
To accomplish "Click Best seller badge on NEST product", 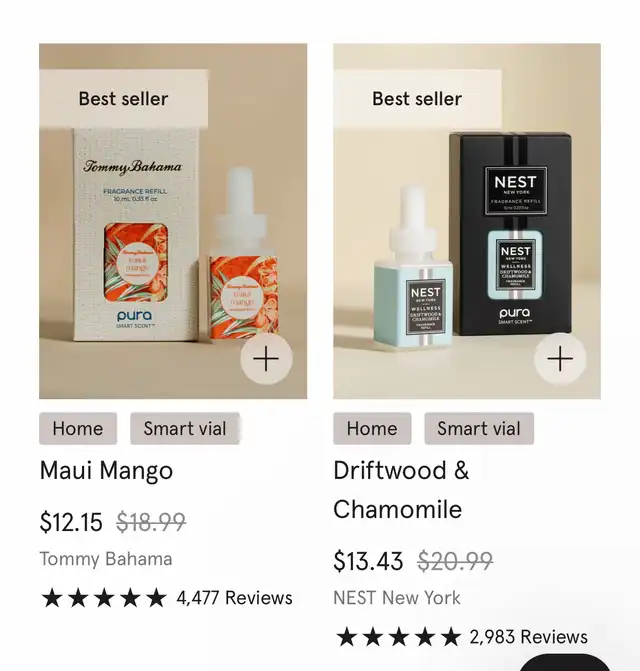I will point(417,99).
